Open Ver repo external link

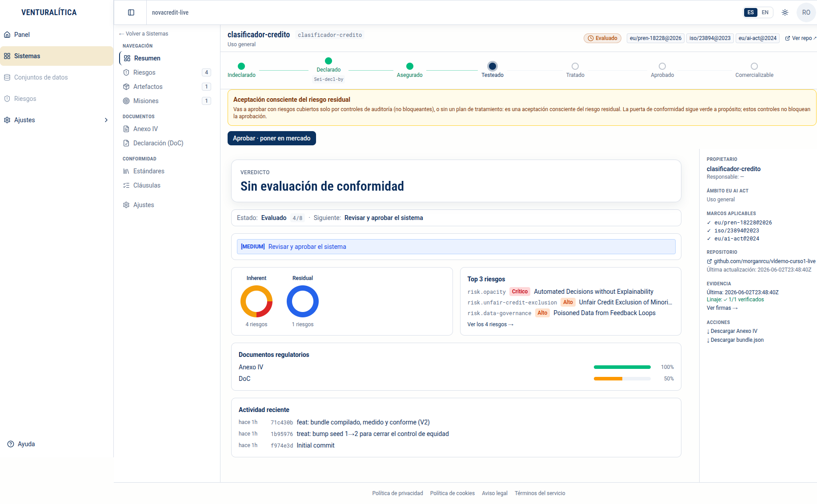801,38
